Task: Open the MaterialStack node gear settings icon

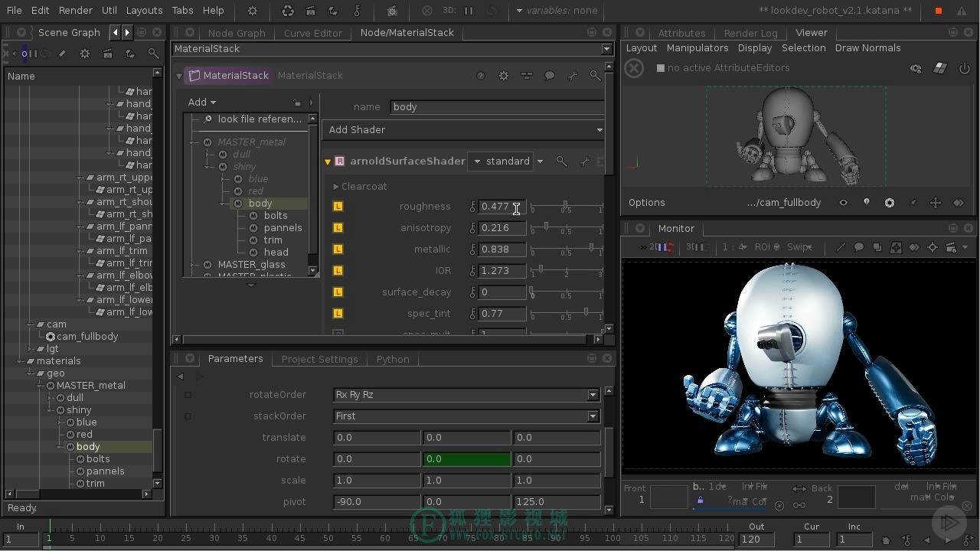Action: tap(503, 76)
